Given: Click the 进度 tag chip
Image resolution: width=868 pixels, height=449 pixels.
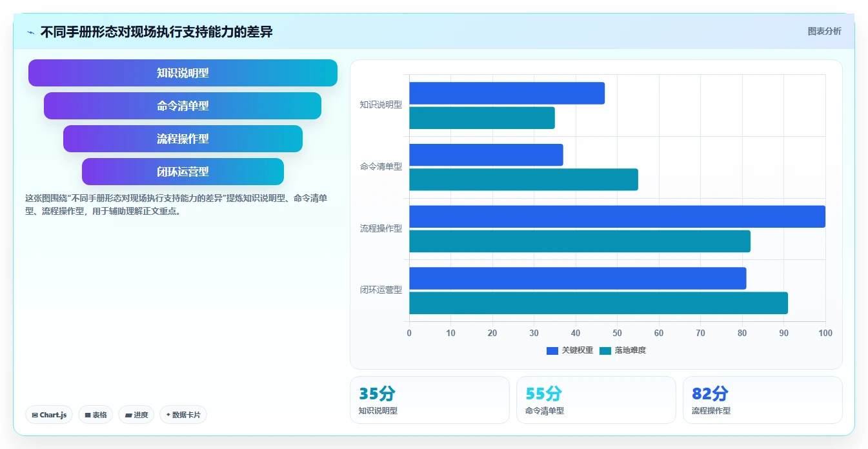Looking at the screenshot, I should 136,415.
